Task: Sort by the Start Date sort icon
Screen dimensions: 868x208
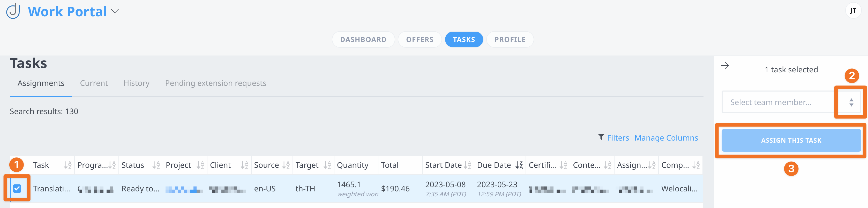Action: [467, 165]
